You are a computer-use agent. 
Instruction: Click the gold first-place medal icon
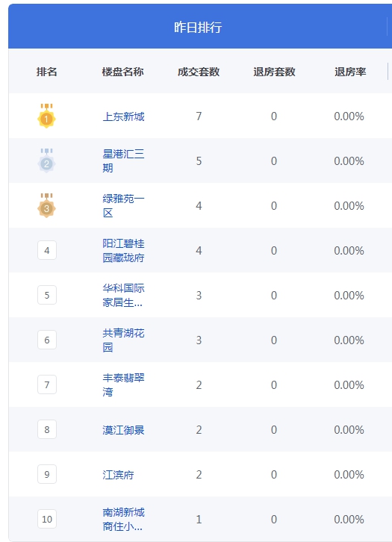46,116
